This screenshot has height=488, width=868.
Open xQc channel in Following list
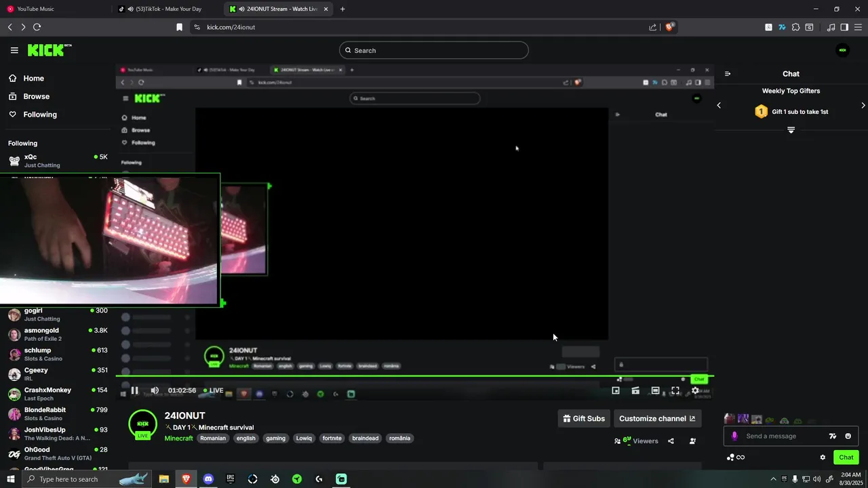point(58,161)
